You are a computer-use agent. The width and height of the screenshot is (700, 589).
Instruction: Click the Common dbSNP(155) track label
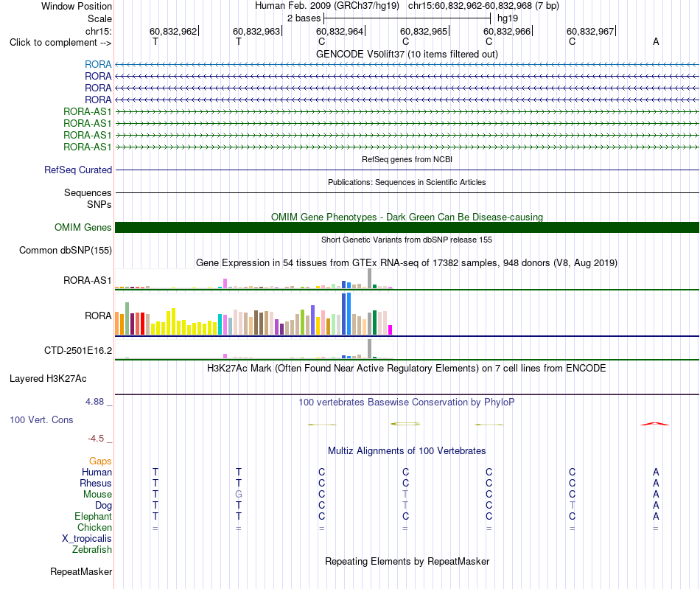(65, 250)
